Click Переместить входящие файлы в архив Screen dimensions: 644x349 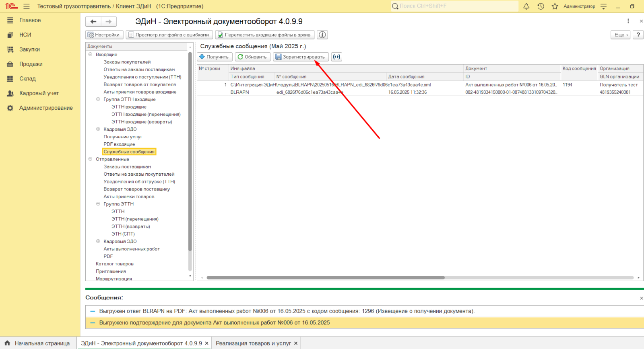pyautogui.click(x=265, y=35)
